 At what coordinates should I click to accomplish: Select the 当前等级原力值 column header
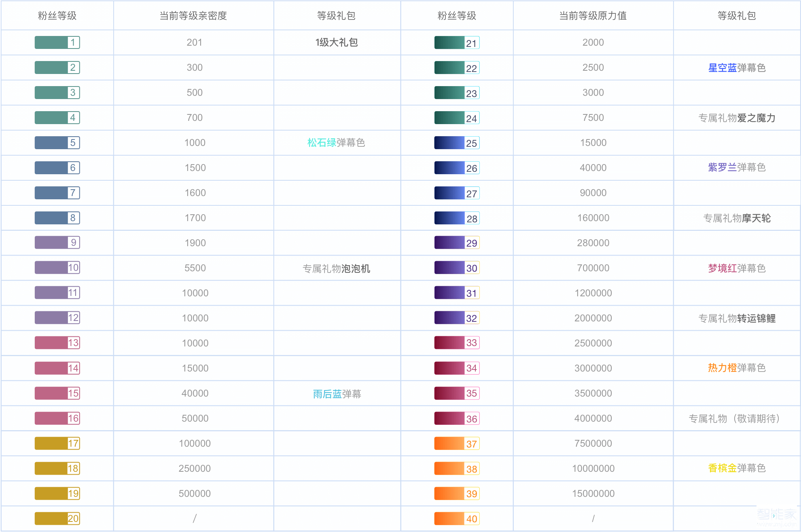point(592,16)
